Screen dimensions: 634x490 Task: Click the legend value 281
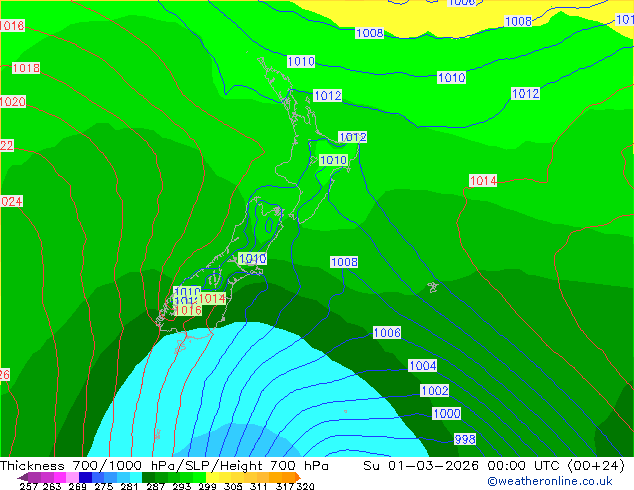tap(129, 486)
